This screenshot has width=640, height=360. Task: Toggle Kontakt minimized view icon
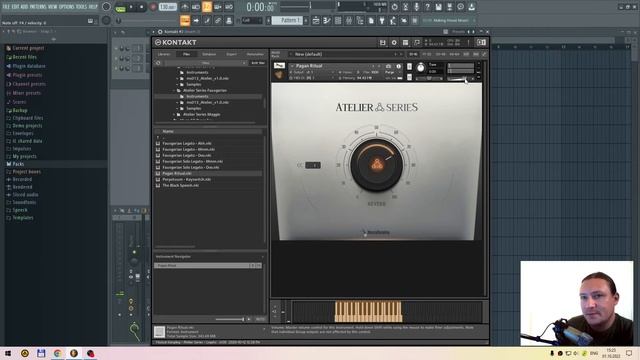[x=417, y=42]
